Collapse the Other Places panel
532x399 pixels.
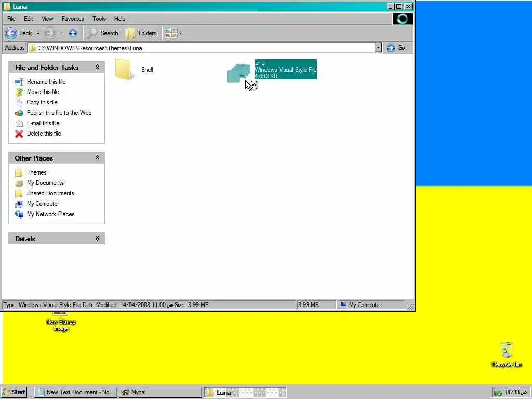97,158
